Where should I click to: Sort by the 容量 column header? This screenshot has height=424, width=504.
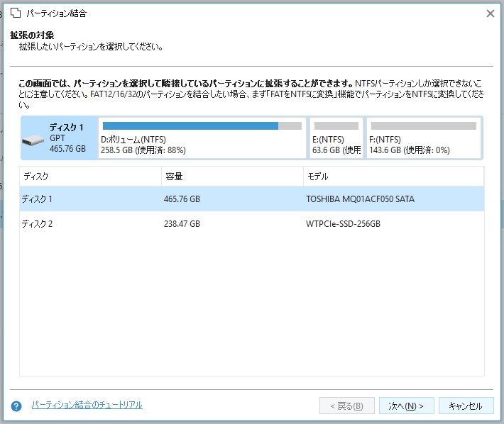click(x=231, y=177)
